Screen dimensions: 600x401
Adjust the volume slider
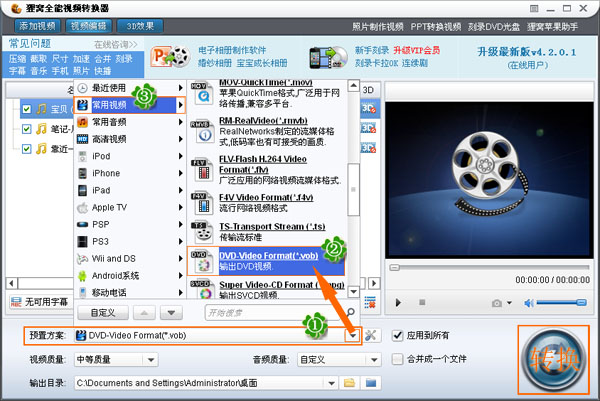(561, 303)
